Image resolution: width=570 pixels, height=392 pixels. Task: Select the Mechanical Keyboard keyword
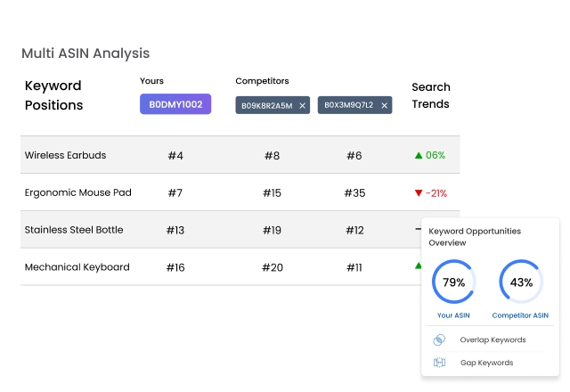pos(77,267)
